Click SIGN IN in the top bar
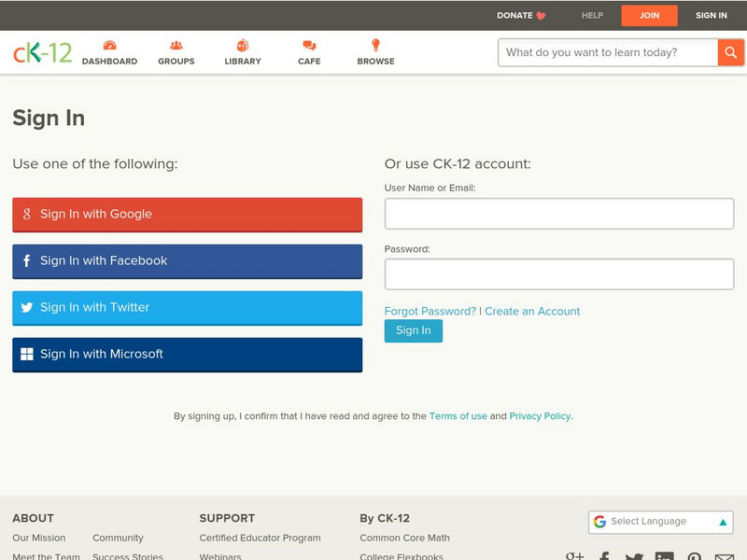The height and width of the screenshot is (560, 747). [x=712, y=15]
